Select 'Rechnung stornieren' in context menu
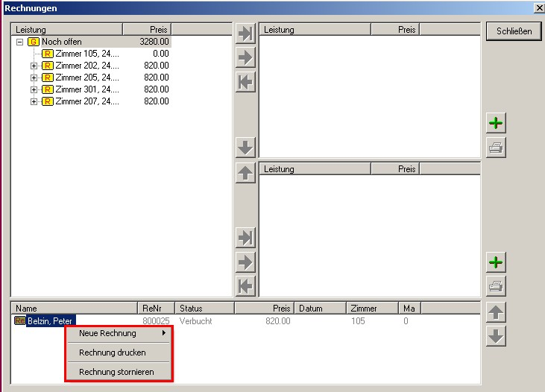Image resolution: width=545 pixels, height=392 pixels. click(x=116, y=372)
